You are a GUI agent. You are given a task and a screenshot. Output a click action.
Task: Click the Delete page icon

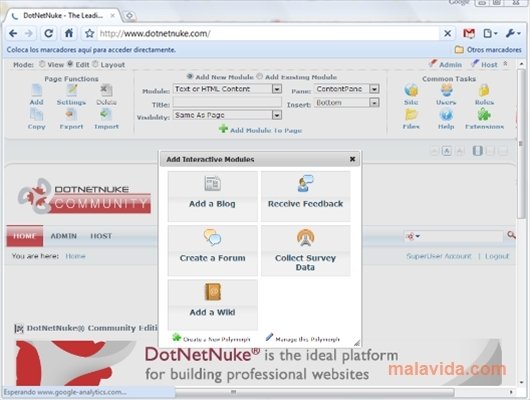point(106,90)
